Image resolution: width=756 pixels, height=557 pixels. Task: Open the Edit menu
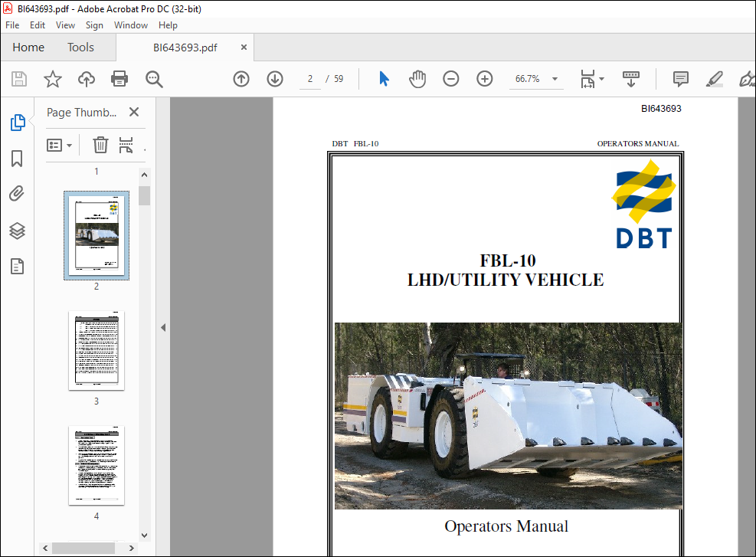pyautogui.click(x=37, y=25)
